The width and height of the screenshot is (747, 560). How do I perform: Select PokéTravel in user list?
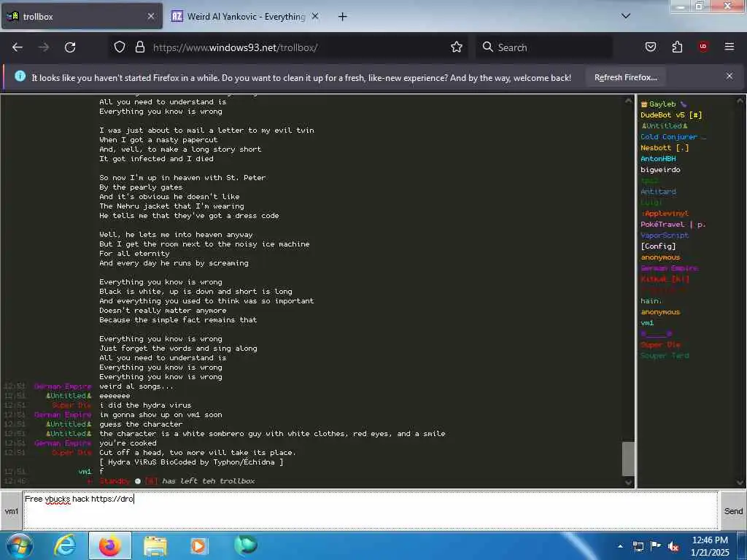673,225
